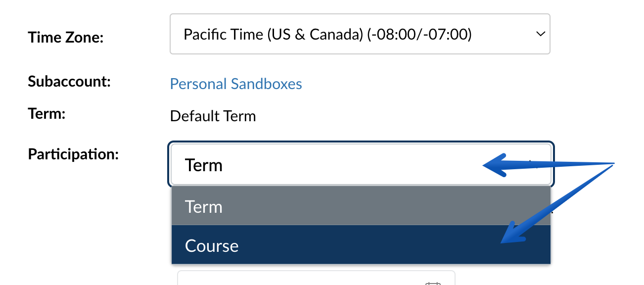Image resolution: width=644 pixels, height=285 pixels.
Task: Click the Term field label
Action: click(x=47, y=114)
